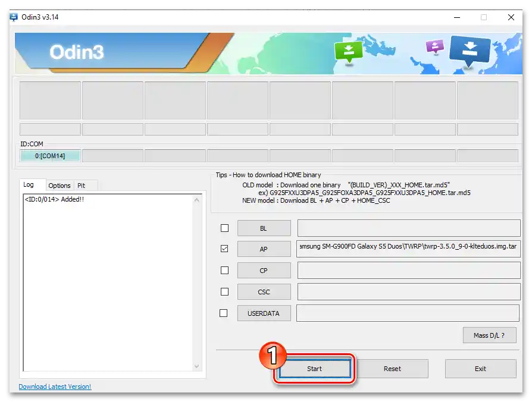Screen dimensions: 532x402
Task: Open the AP file selection dialog
Action: pos(264,249)
